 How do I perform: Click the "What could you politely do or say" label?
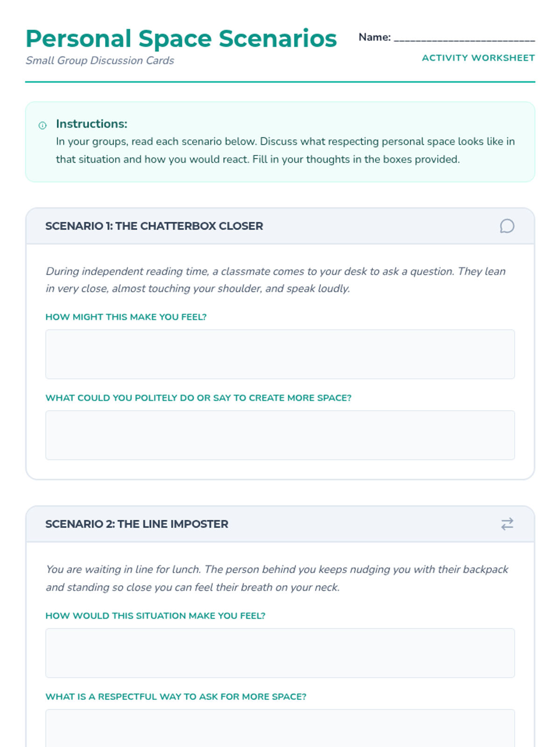(198, 398)
